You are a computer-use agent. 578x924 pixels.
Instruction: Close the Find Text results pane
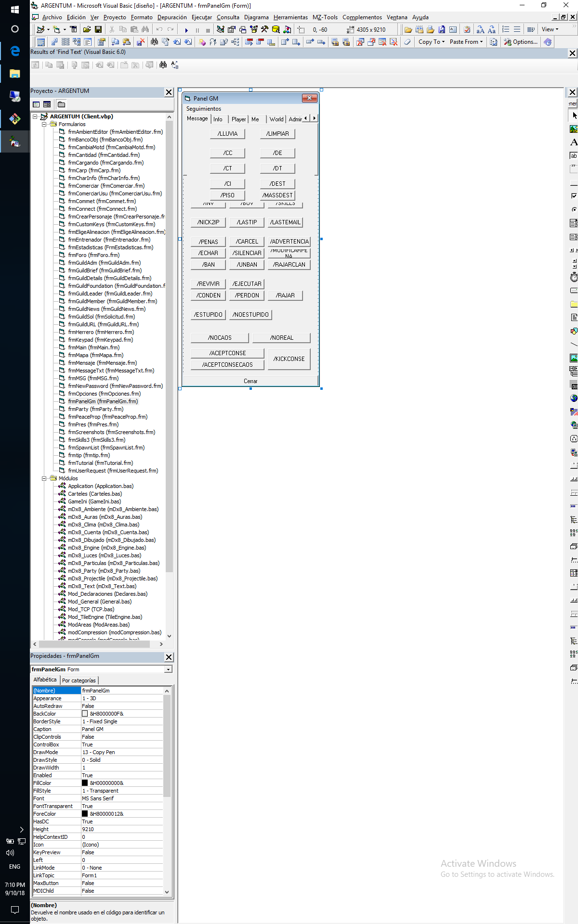click(572, 53)
